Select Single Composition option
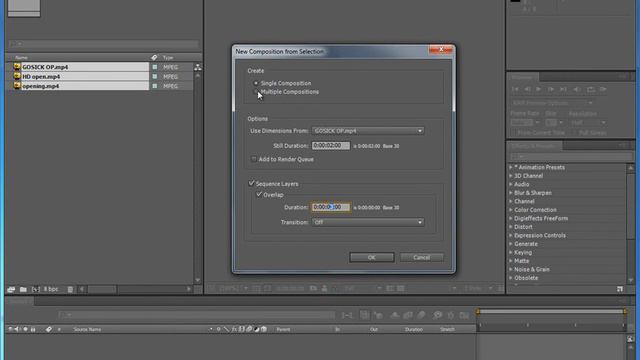Screen dimensions: 640x360 coord(256,83)
